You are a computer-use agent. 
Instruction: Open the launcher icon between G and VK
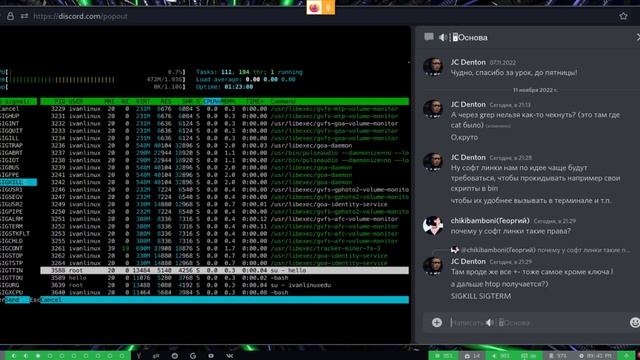[x=211, y=356]
